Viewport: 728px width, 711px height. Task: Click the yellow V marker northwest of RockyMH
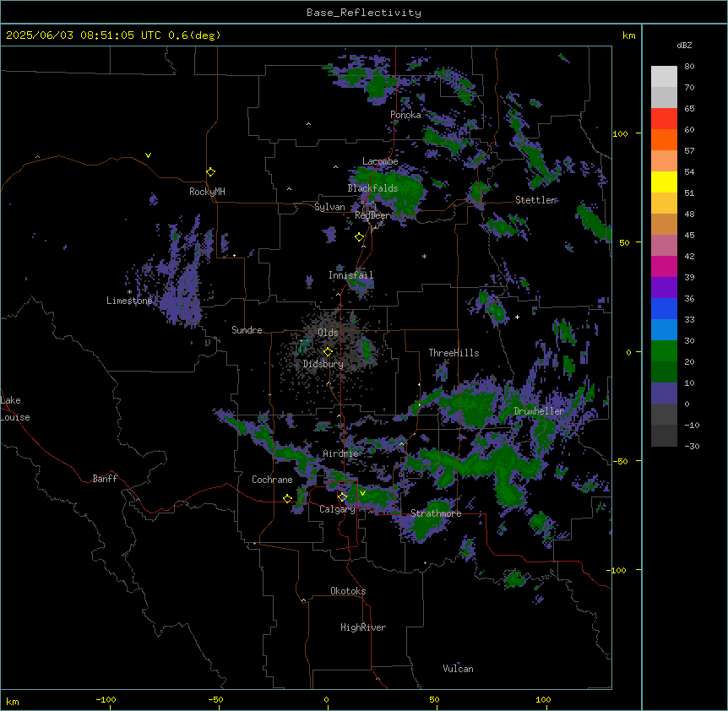(x=148, y=155)
